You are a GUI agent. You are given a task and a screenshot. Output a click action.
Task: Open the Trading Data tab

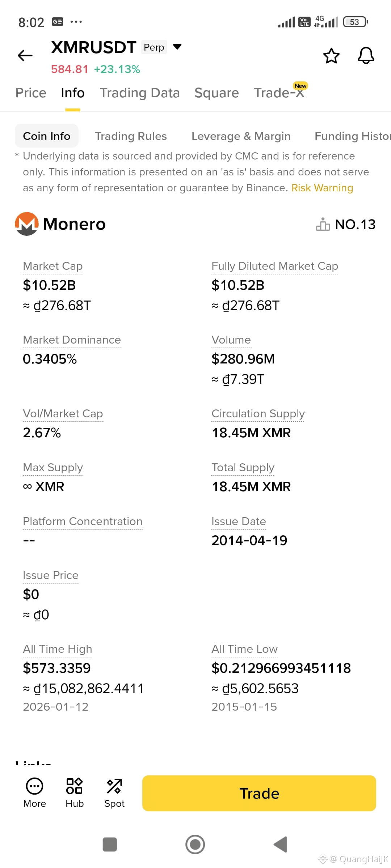140,93
